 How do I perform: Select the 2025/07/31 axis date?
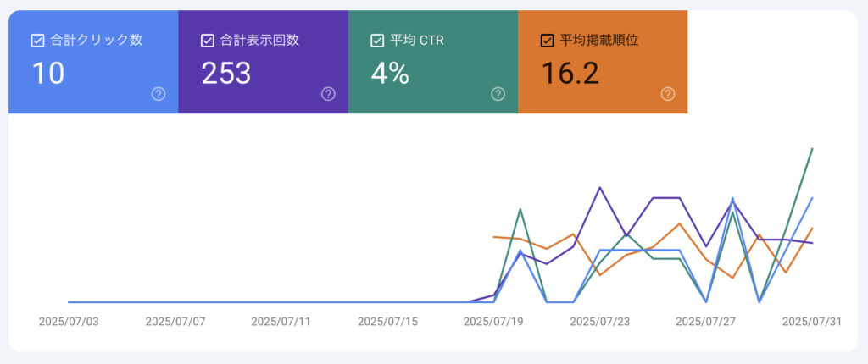coord(811,322)
